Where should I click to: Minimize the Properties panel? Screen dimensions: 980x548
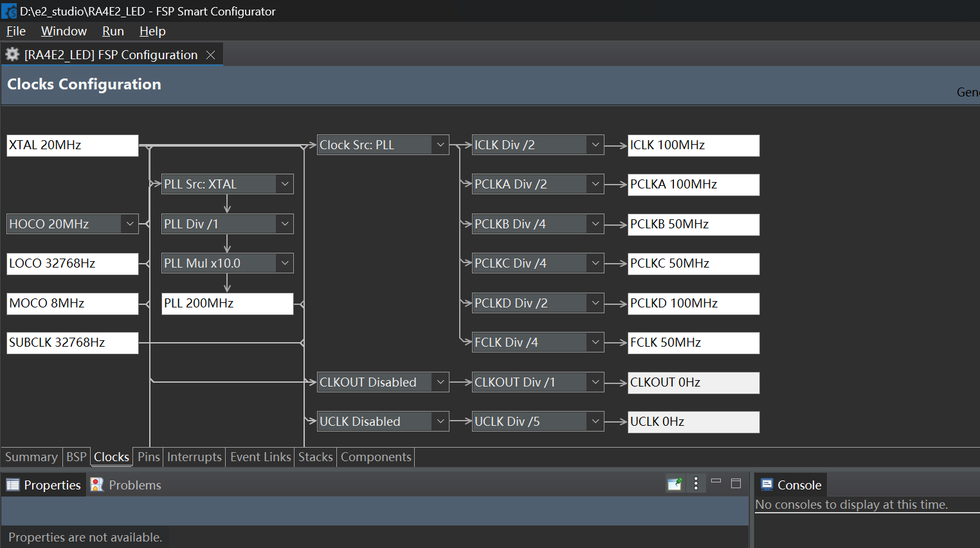716,481
